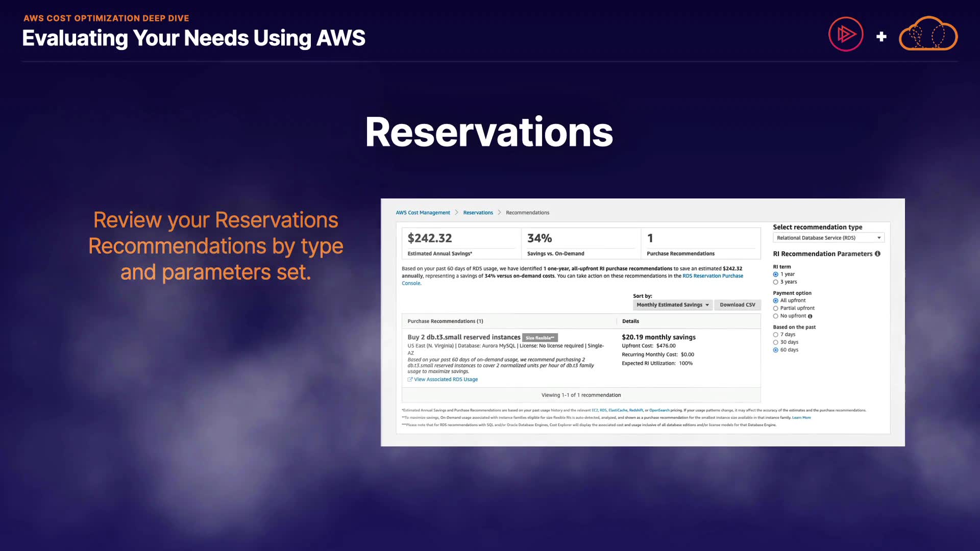Open the recommendation type dropdown (RDS)

tap(828, 238)
